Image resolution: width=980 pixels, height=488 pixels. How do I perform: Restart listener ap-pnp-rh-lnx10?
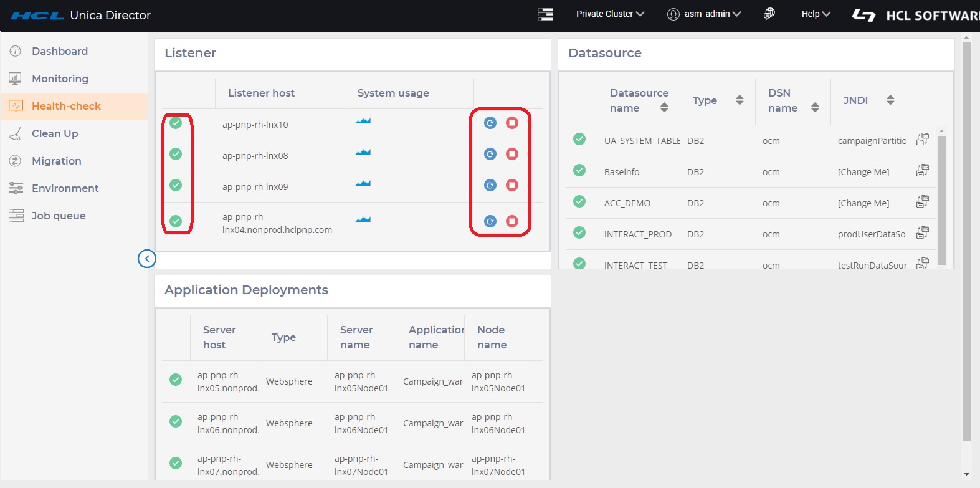[x=490, y=123]
